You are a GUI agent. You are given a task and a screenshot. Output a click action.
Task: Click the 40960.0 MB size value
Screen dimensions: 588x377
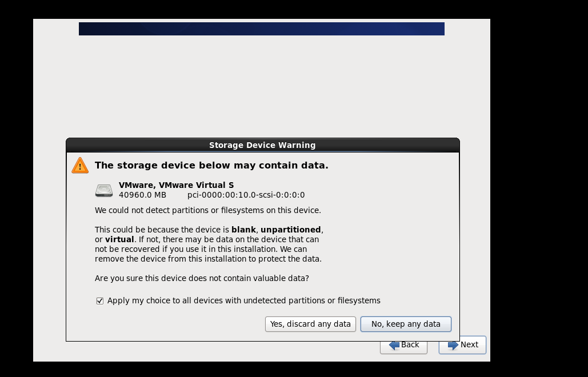coord(142,195)
